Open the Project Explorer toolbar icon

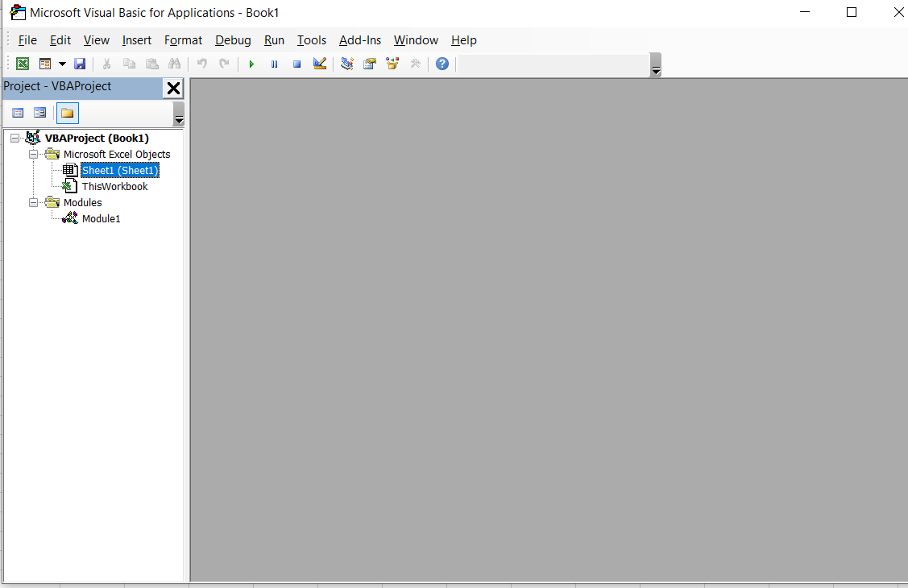pos(347,64)
